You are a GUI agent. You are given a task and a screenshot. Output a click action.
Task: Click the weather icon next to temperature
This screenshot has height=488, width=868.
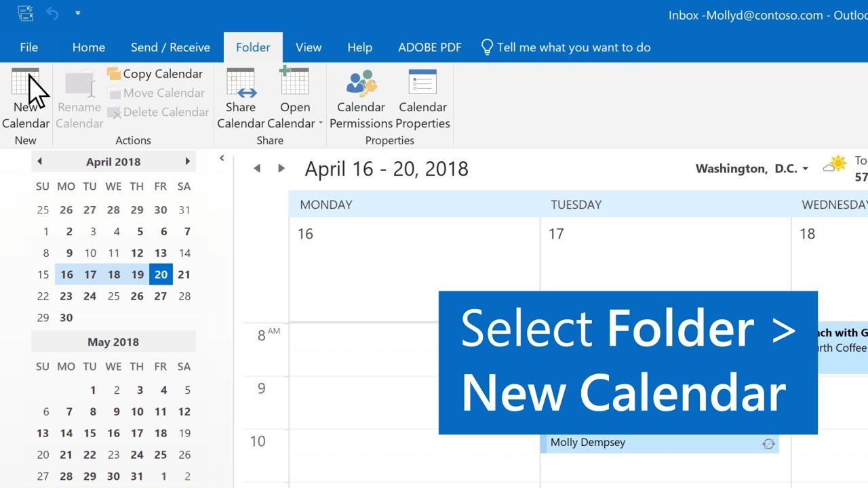click(835, 163)
